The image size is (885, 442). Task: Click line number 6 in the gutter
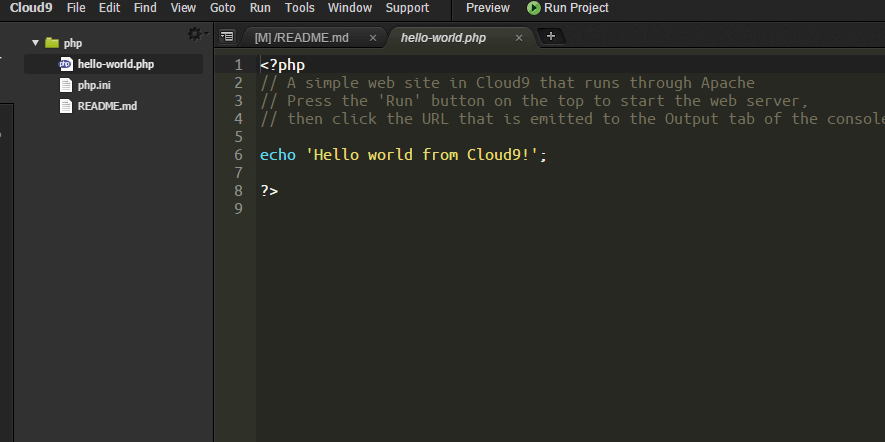tap(239, 155)
